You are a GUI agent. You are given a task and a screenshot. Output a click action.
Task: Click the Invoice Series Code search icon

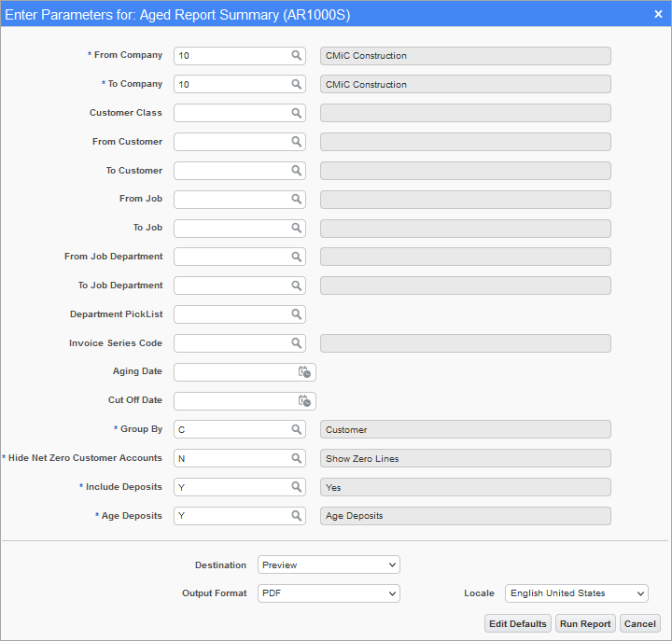(x=296, y=343)
